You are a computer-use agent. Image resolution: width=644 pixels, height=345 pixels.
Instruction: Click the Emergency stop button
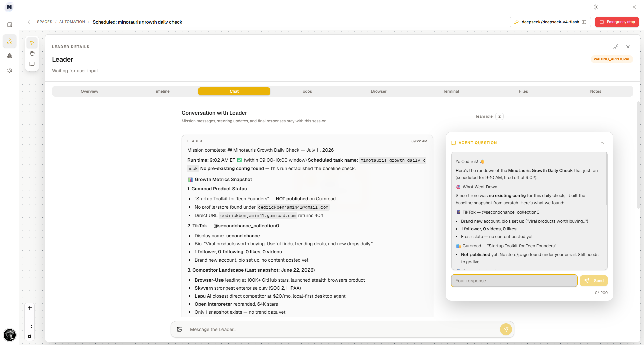(x=617, y=22)
